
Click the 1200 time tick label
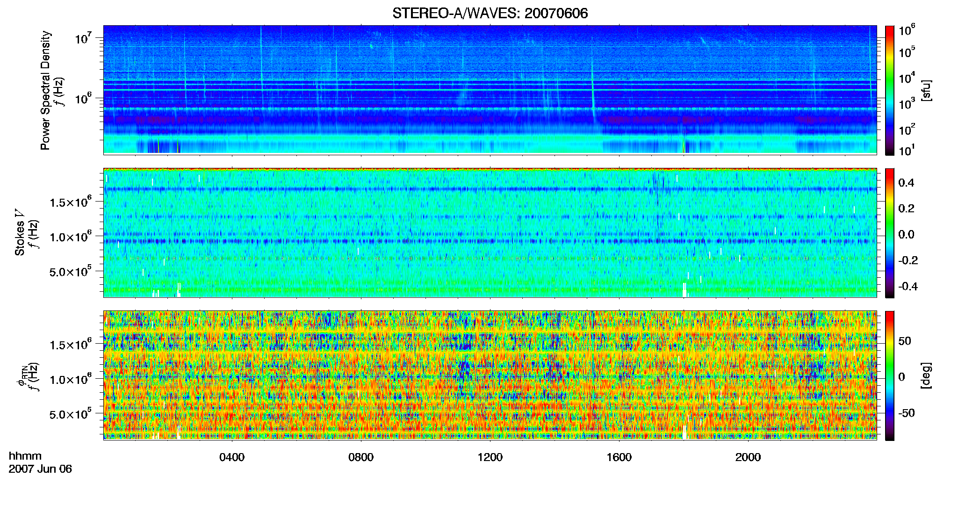tap(490, 457)
